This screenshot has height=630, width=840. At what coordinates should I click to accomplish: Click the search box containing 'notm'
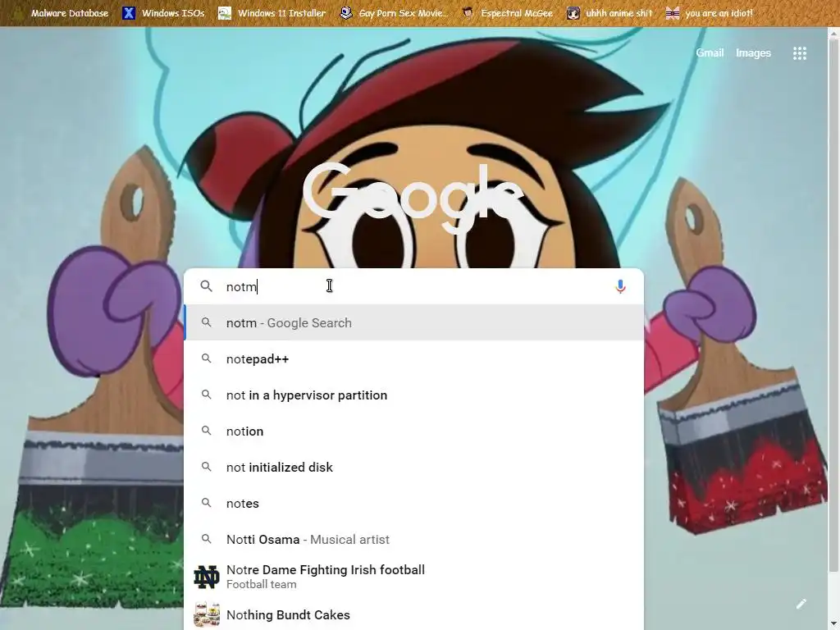point(413,286)
